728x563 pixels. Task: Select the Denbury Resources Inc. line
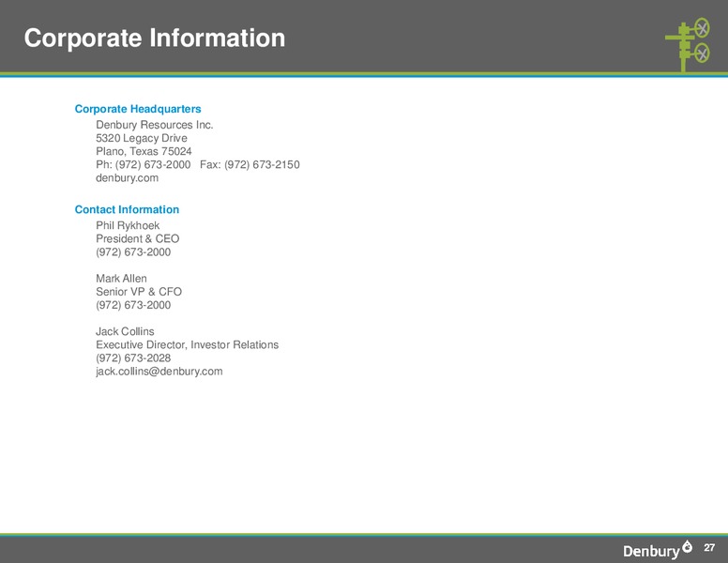(155, 125)
